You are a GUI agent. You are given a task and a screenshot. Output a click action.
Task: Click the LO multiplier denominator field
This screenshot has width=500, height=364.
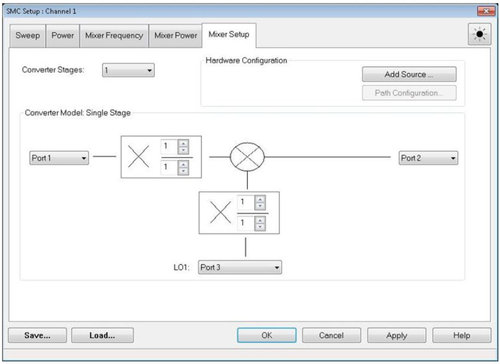246,223
